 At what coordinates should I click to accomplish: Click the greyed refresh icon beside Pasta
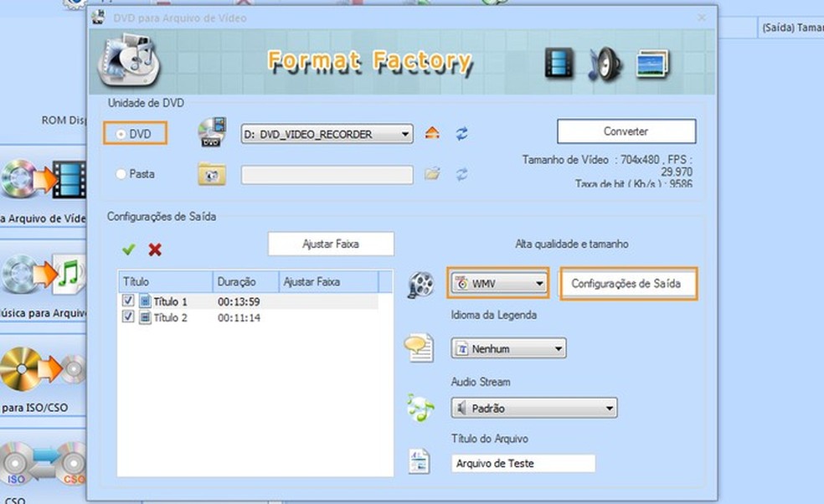click(461, 174)
